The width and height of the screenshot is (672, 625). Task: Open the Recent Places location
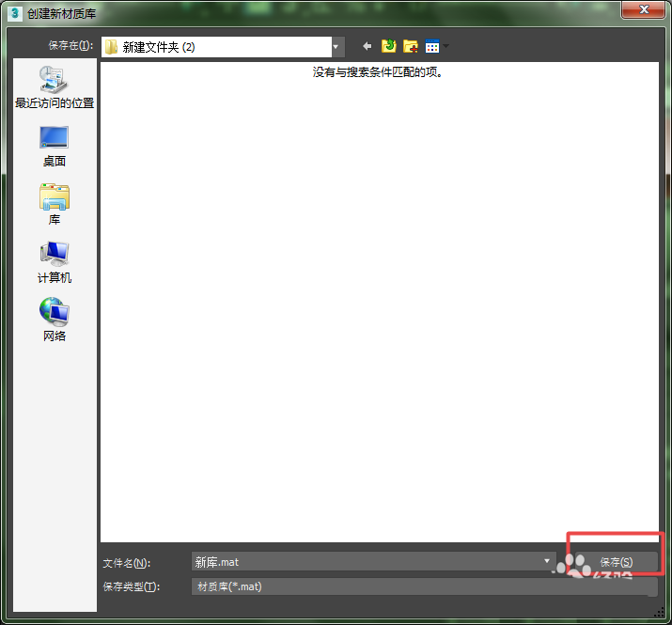coord(55,87)
